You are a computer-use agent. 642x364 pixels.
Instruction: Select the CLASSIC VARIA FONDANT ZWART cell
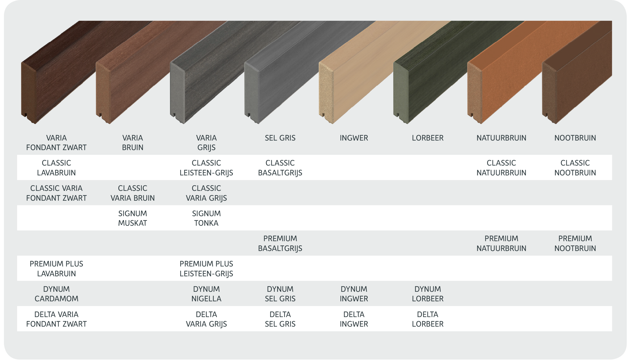[56, 193]
